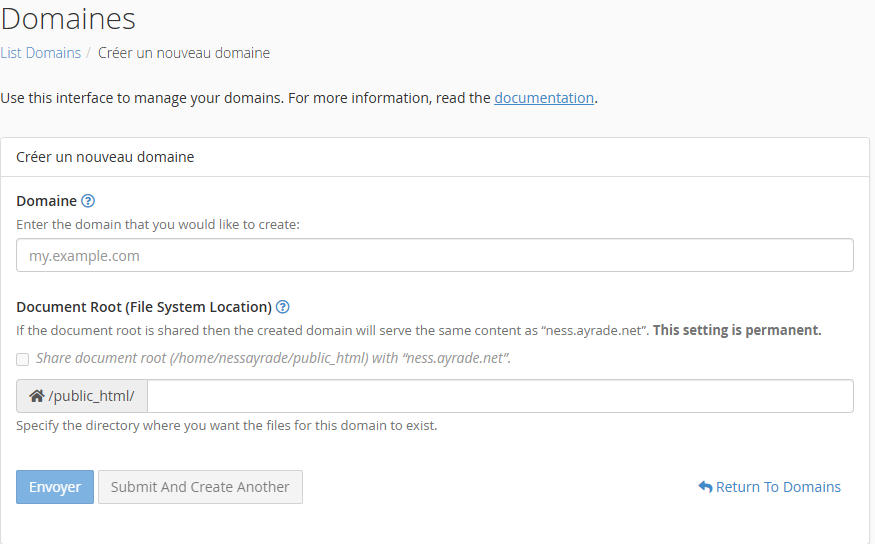Focus the my.example.com domain field
875x544 pixels.
[x=435, y=256]
